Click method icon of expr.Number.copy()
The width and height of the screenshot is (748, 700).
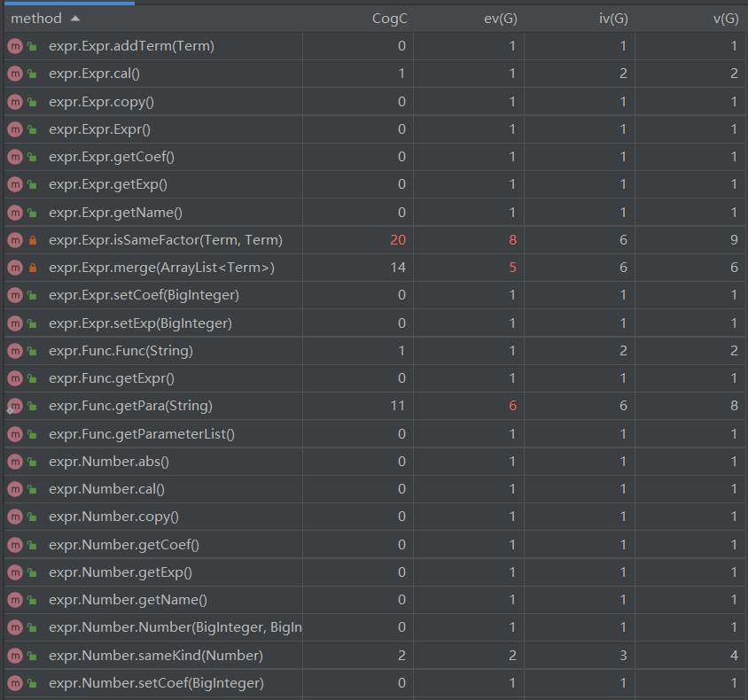click(x=15, y=517)
